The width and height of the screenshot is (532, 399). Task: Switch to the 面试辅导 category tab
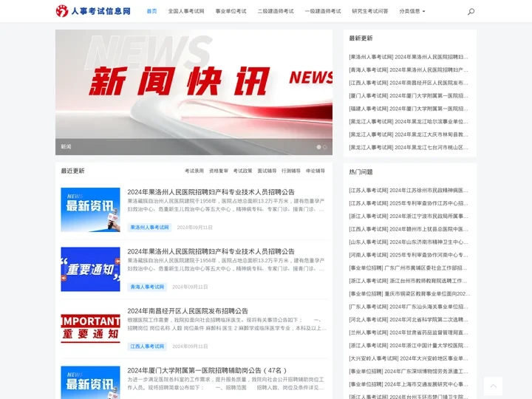(x=267, y=171)
